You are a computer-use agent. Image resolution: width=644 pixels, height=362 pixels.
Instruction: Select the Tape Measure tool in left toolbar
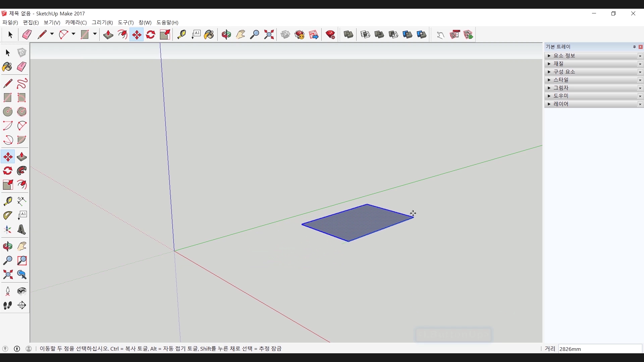pyautogui.click(x=7, y=201)
